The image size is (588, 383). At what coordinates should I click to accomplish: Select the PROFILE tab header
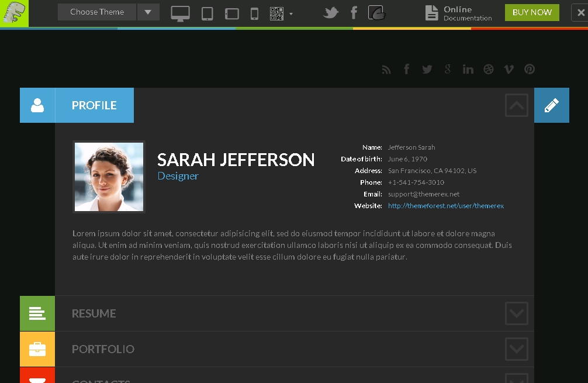click(x=94, y=105)
